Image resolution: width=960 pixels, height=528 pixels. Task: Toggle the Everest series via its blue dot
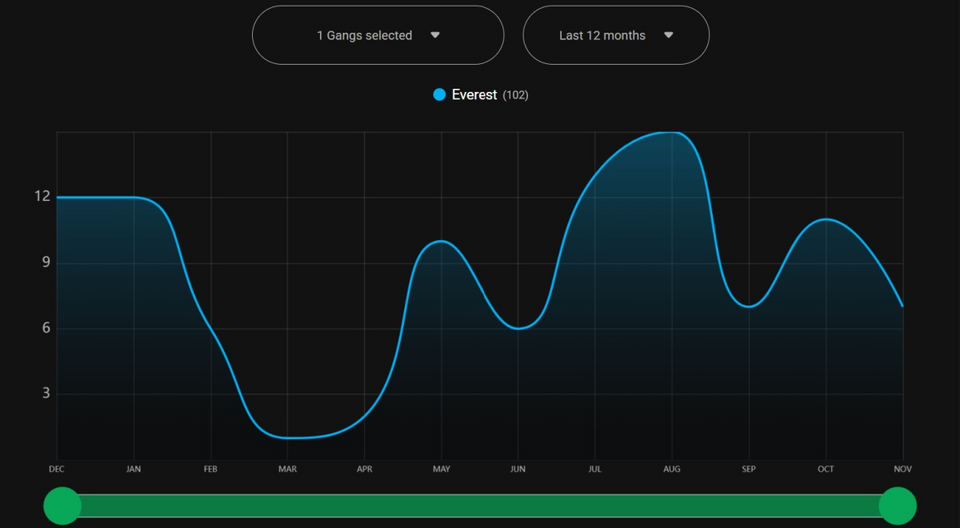(439, 95)
